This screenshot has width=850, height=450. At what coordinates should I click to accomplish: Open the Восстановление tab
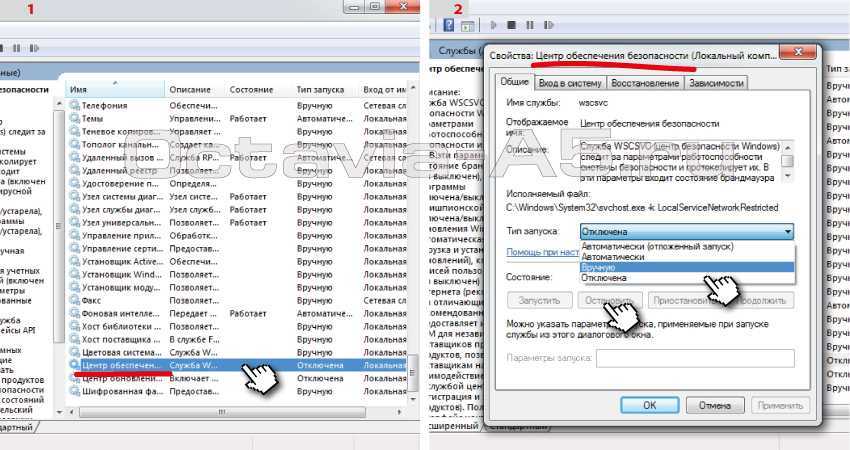coord(647,83)
